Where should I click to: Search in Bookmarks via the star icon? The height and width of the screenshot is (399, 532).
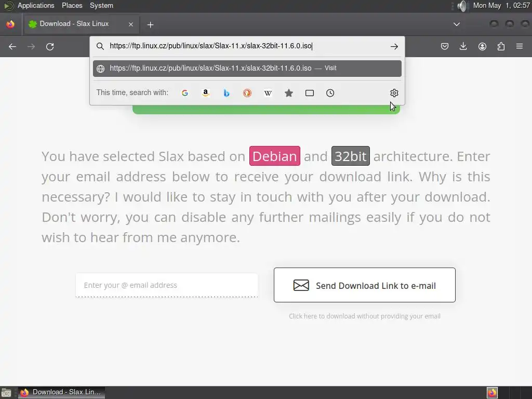click(289, 93)
